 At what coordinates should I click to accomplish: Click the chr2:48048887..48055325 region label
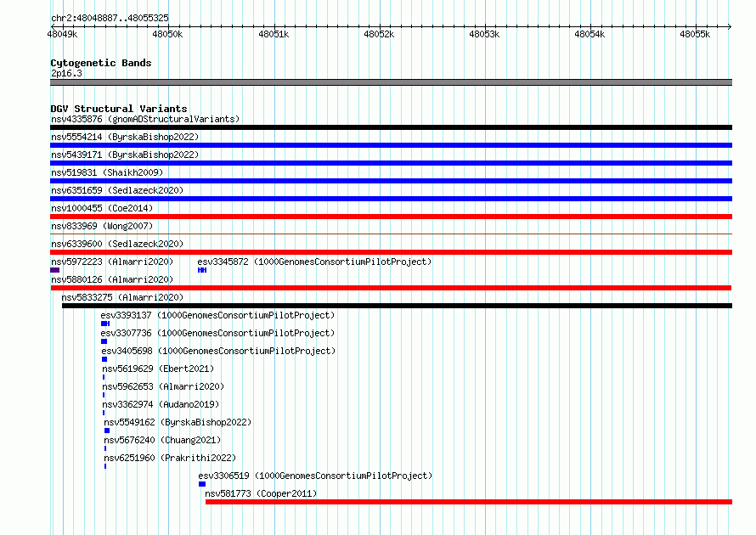tap(110, 18)
